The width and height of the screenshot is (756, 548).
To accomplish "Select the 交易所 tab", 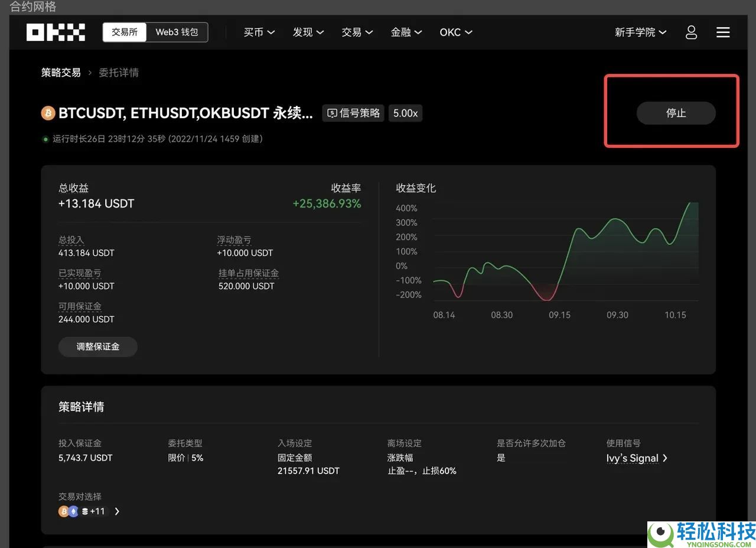I will pos(125,32).
